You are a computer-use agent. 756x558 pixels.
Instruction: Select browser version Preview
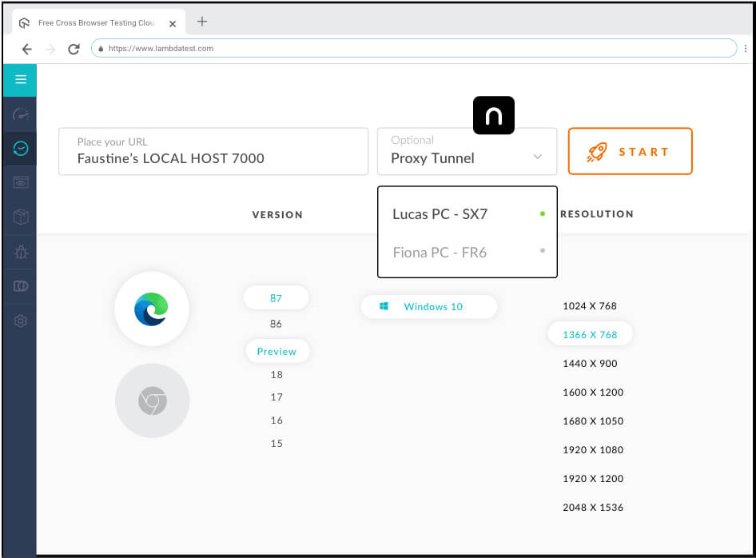(277, 351)
